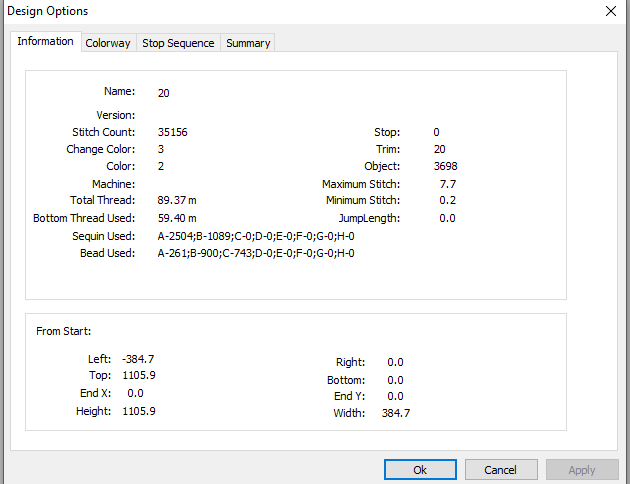Confirm with the Ok button
Viewport: 630px width, 484px height.
tap(420, 470)
